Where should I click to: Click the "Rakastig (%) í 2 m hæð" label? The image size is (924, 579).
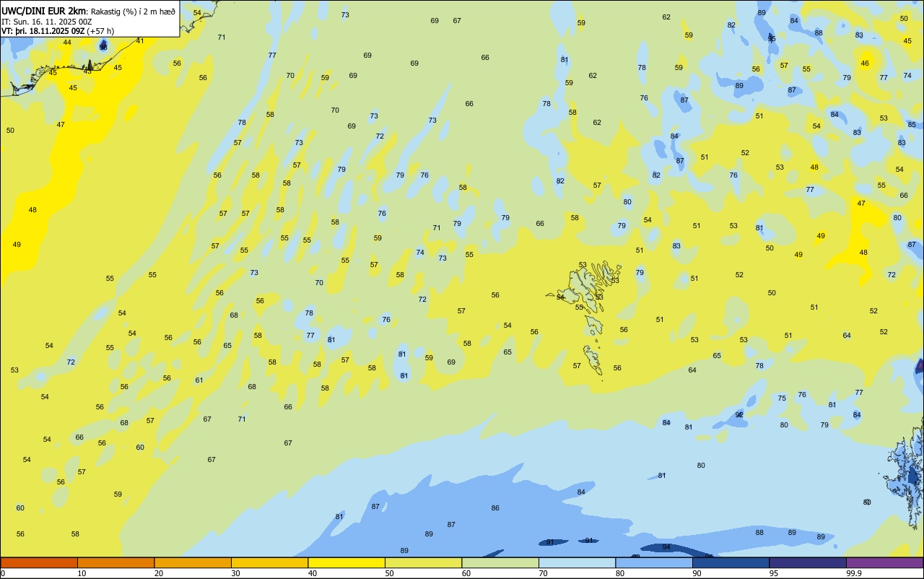coord(133,12)
